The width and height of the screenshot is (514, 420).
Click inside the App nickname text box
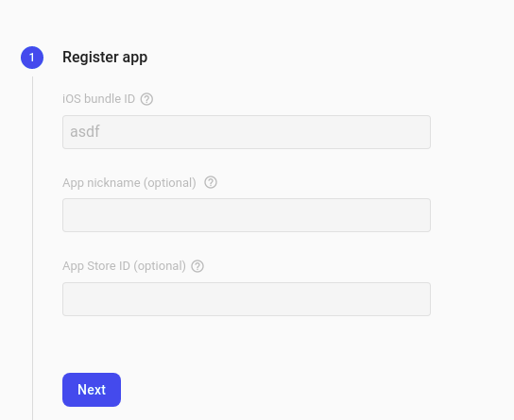pyautogui.click(x=247, y=215)
